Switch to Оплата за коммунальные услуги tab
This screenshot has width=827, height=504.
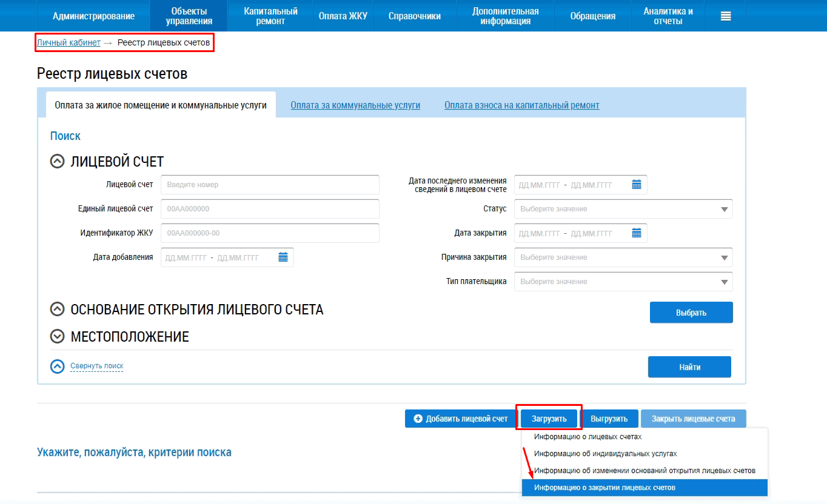[x=355, y=105]
